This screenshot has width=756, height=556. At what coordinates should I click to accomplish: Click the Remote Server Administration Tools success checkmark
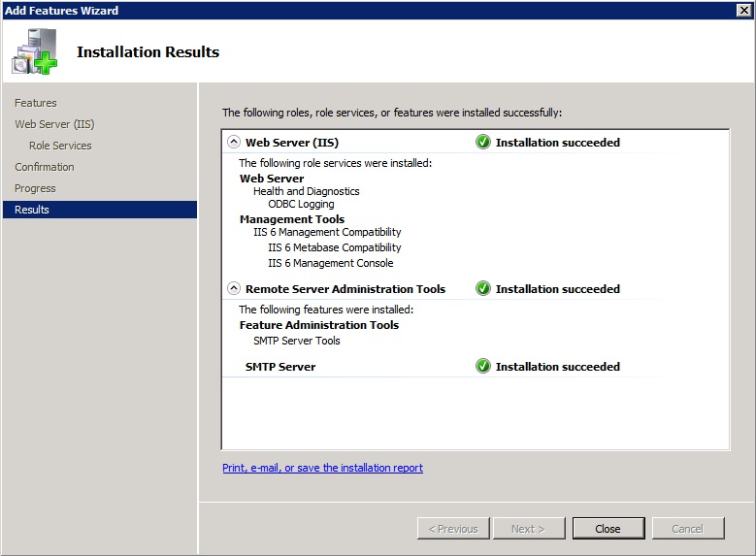[483, 288]
